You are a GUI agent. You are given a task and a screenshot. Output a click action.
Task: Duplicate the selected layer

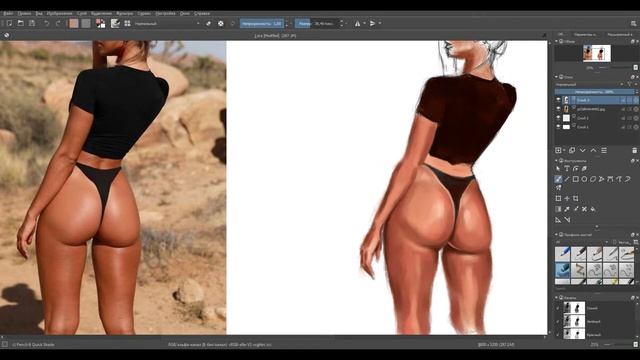572,150
